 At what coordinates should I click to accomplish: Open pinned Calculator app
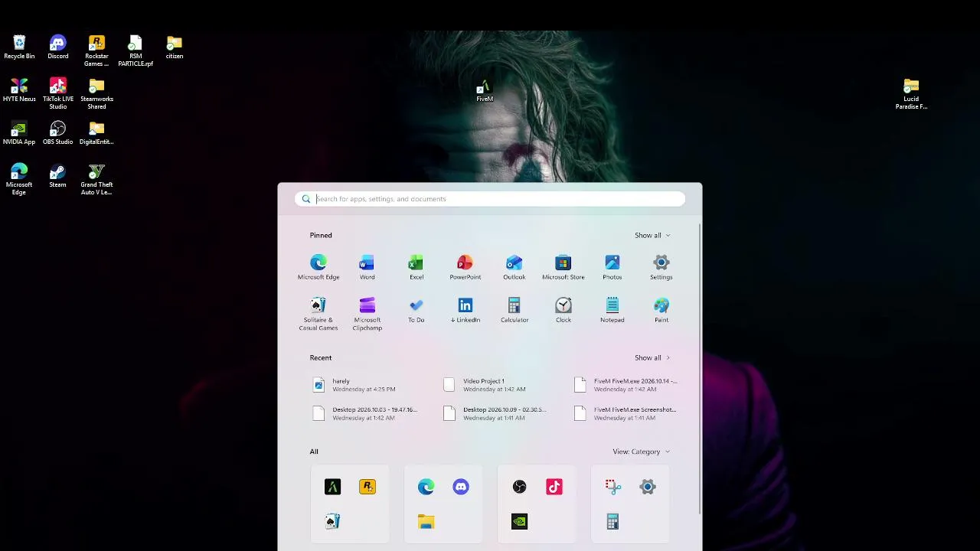tap(514, 311)
